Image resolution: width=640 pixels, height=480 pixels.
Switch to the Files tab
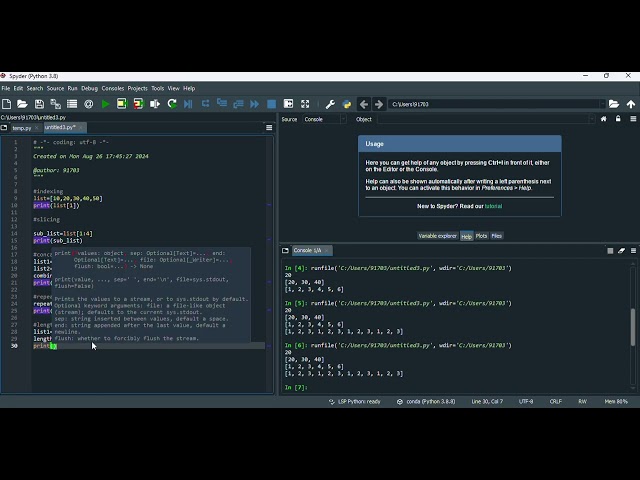[x=496, y=236]
